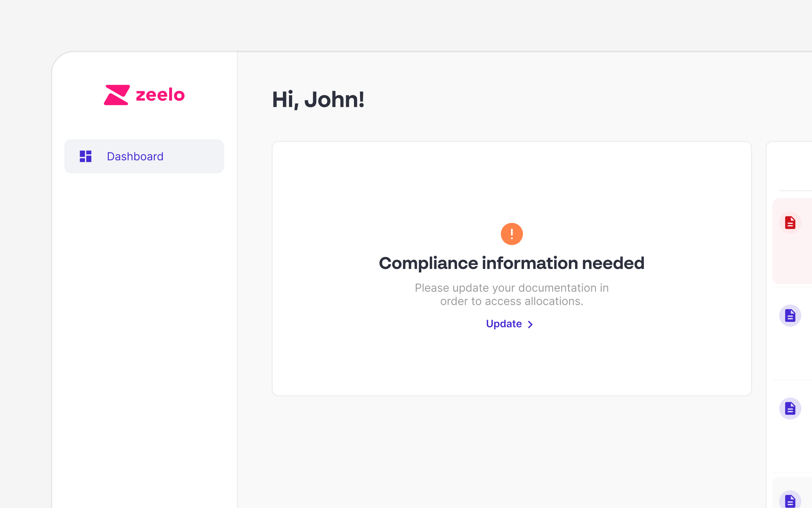
Task: Open the Dashboard menu item
Action: point(144,156)
